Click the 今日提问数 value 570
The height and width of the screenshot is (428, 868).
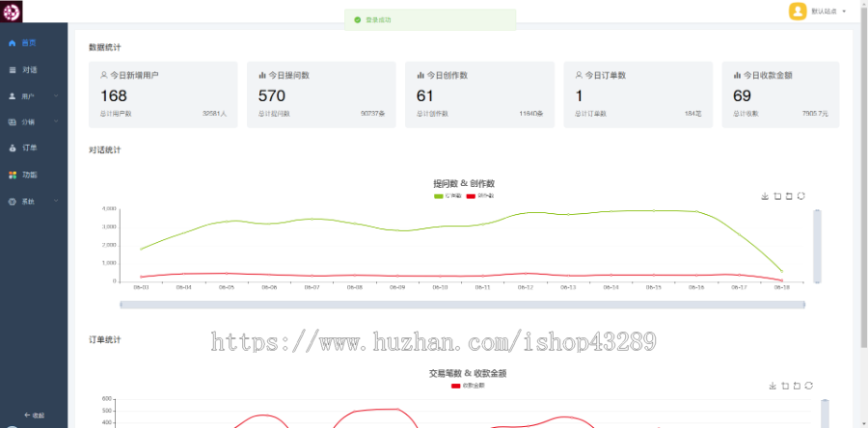click(x=272, y=95)
